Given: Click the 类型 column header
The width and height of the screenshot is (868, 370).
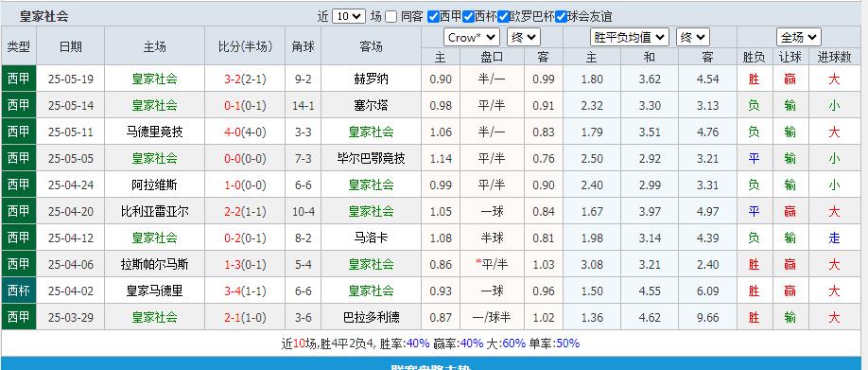Looking at the screenshot, I should (19, 46).
